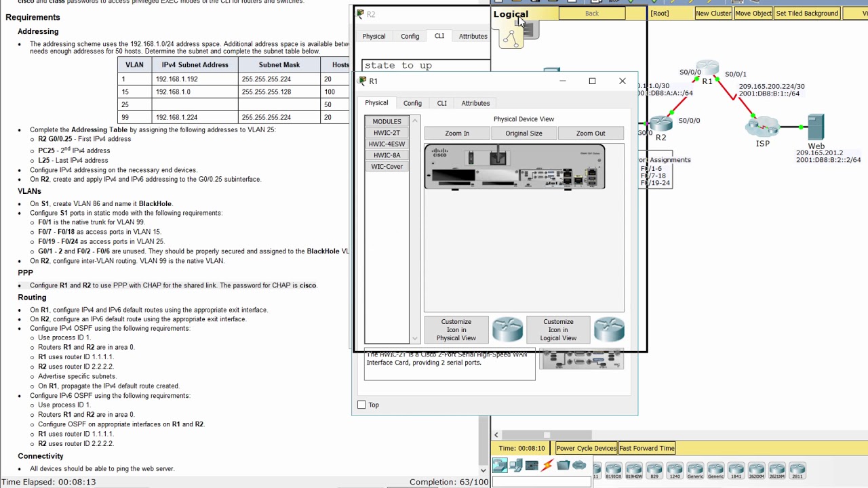Click Fast Forward Time button
The width and height of the screenshot is (868, 488).
[647, 448]
